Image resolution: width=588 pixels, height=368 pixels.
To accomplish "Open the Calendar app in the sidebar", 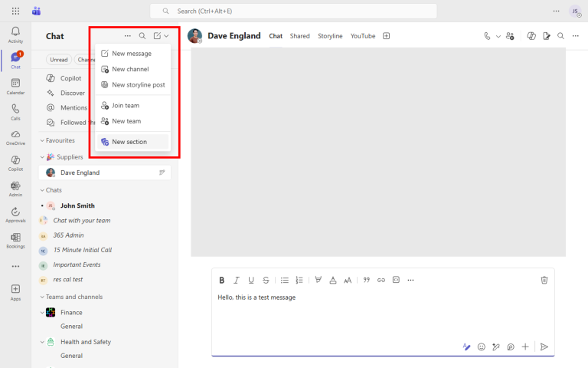I will pos(15,86).
